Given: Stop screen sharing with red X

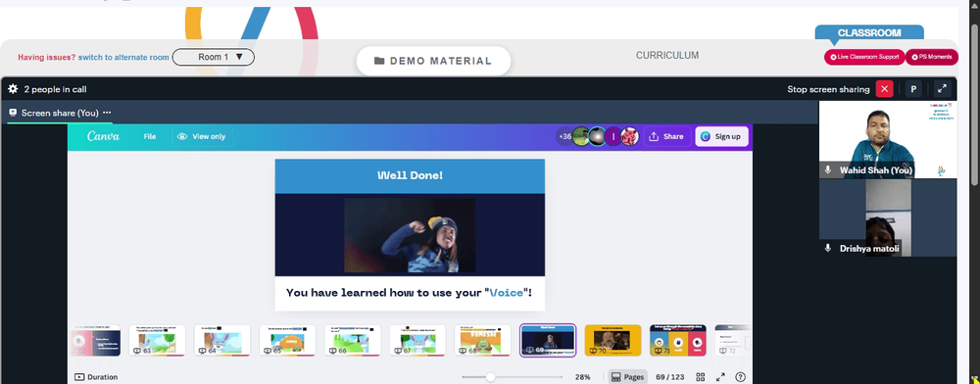Looking at the screenshot, I should click(884, 89).
